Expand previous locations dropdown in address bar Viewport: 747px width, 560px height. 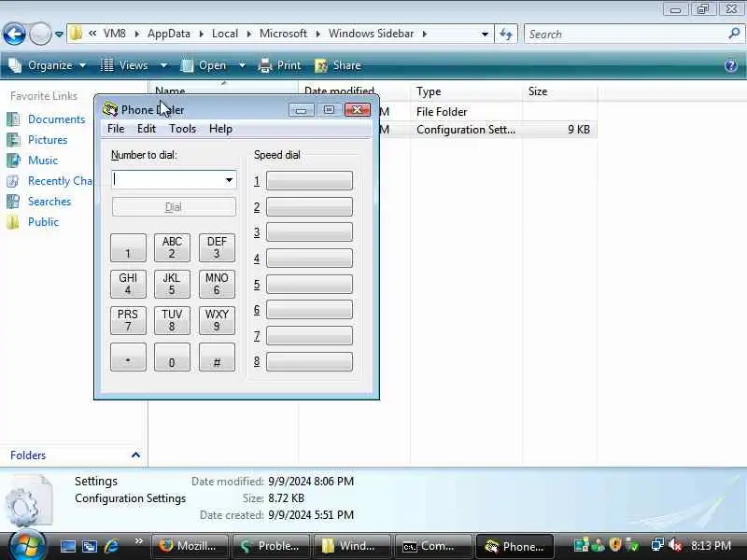(485, 35)
